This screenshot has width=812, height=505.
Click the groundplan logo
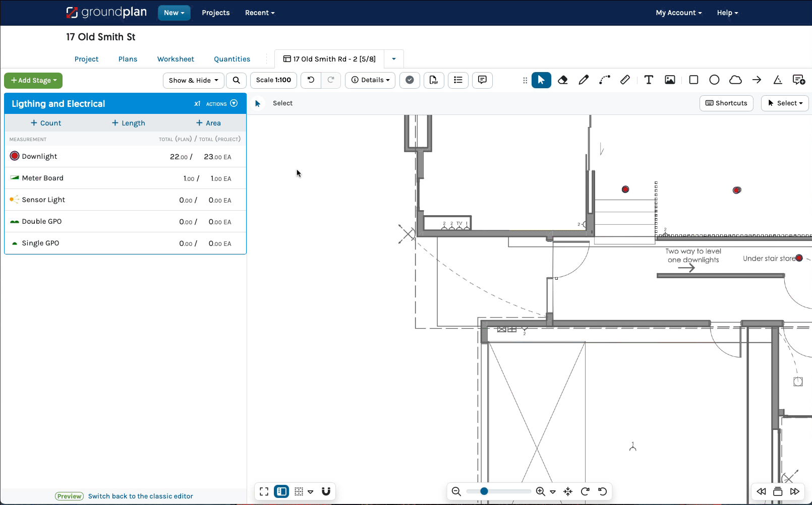[x=106, y=12]
